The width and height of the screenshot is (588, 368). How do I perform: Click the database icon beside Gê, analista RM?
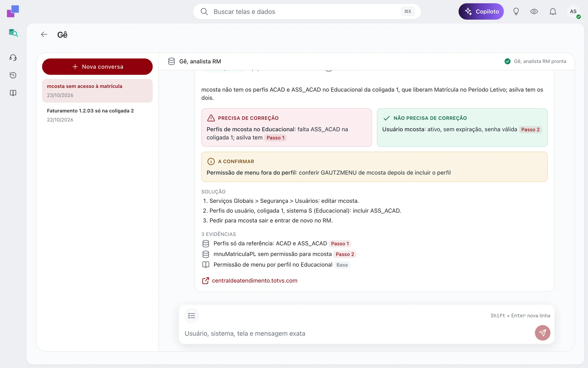pyautogui.click(x=171, y=61)
